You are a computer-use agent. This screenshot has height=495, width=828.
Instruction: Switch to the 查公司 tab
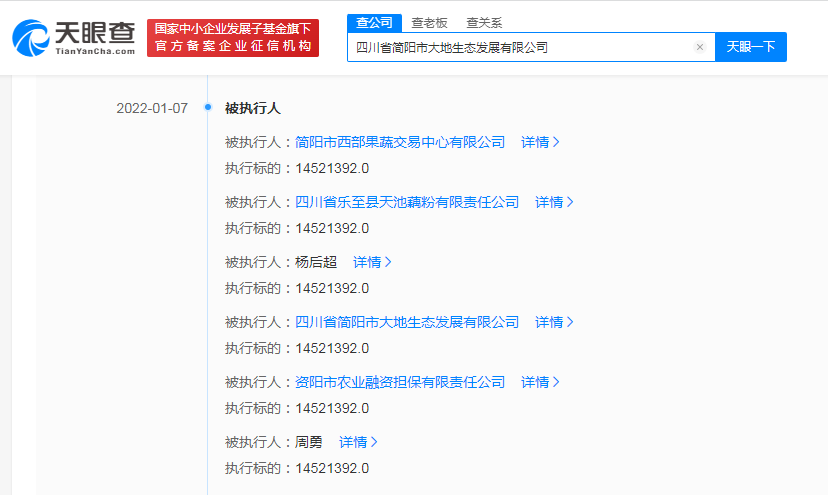[374, 23]
